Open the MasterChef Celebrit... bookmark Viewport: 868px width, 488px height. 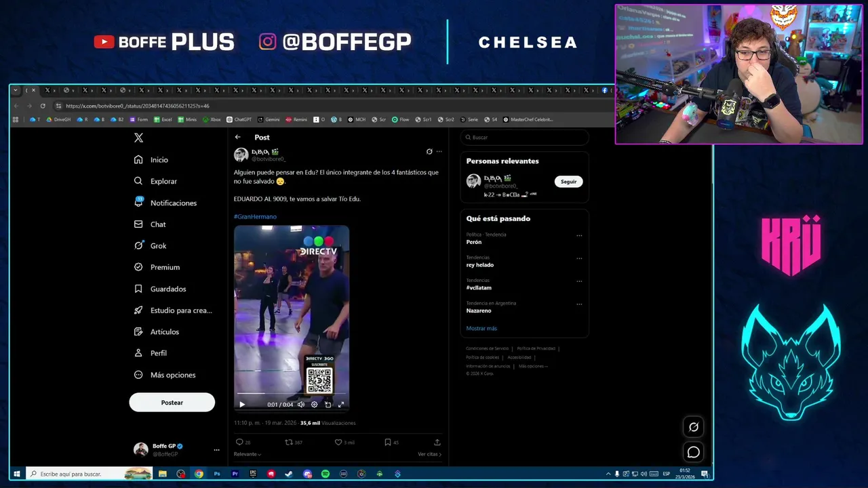point(528,119)
